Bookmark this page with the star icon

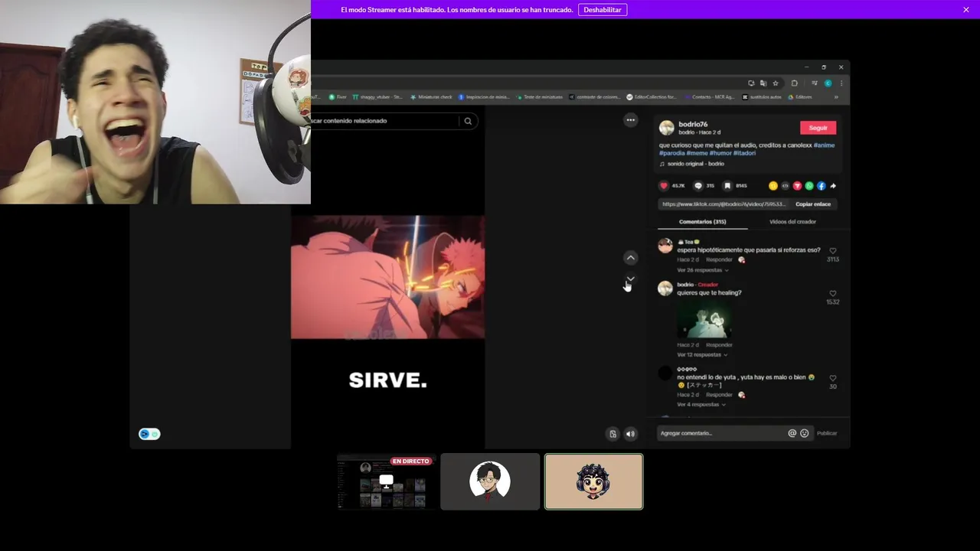(776, 83)
